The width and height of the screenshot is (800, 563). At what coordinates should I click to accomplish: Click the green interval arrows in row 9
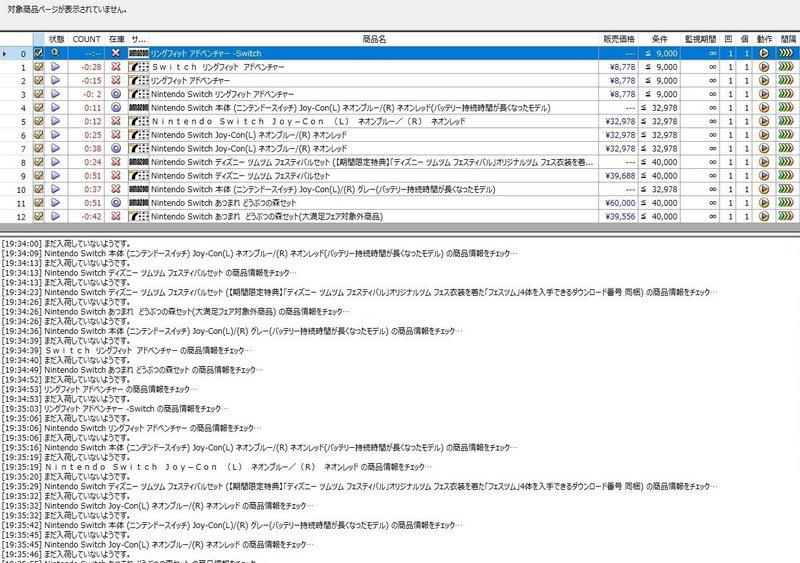pos(786,176)
